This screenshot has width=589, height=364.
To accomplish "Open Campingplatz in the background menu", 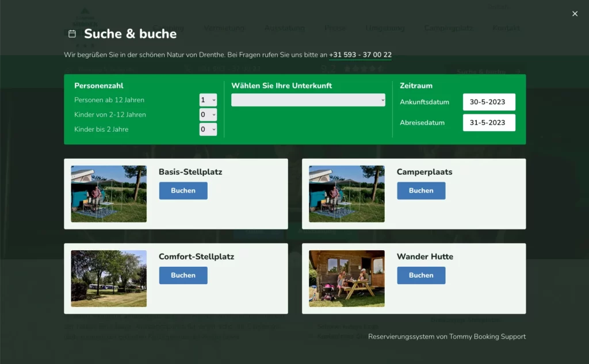I will pos(449,28).
